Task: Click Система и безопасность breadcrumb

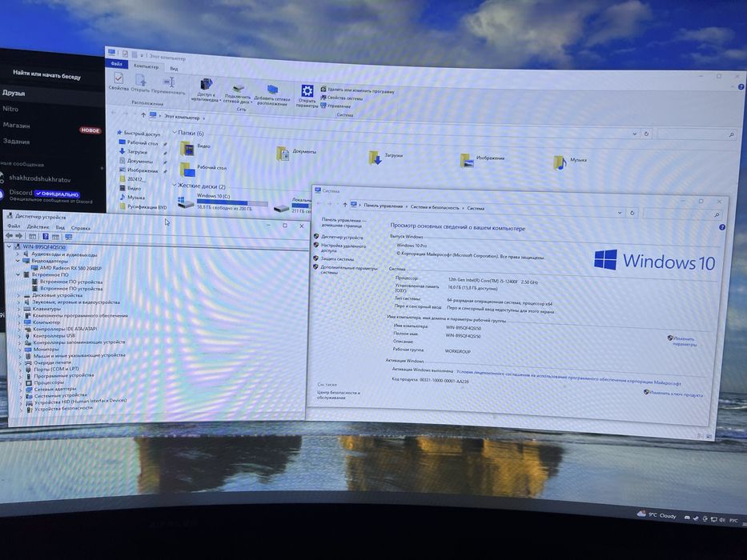Action: click(435, 208)
